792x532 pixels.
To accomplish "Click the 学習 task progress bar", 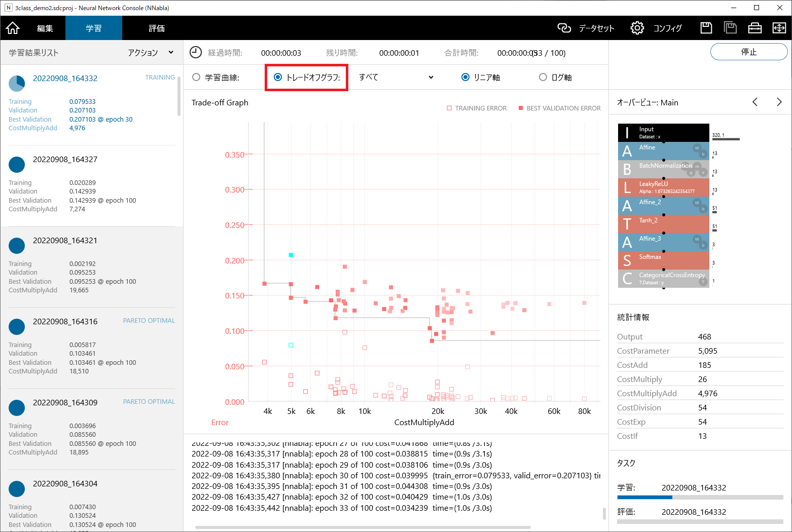I will coord(700,497).
